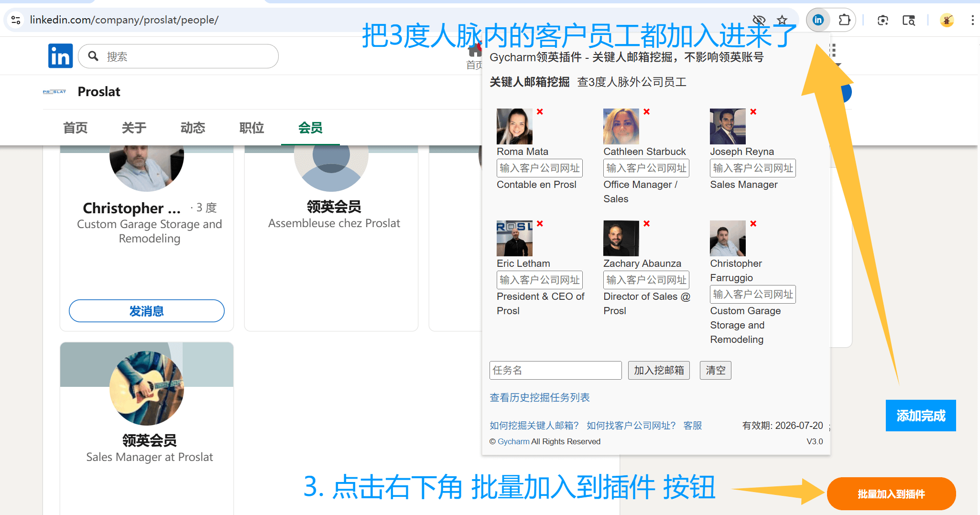Switch to the 动态 company tab

point(193,128)
